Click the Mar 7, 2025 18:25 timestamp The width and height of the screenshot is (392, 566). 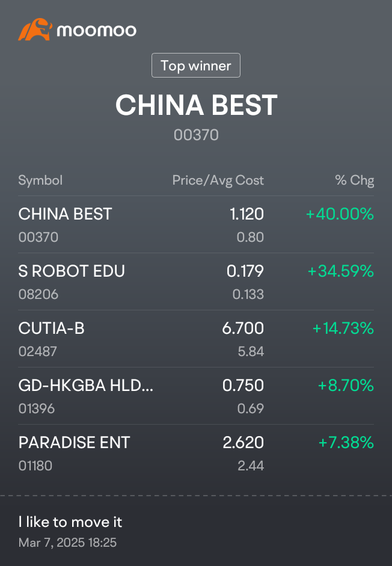(67, 543)
